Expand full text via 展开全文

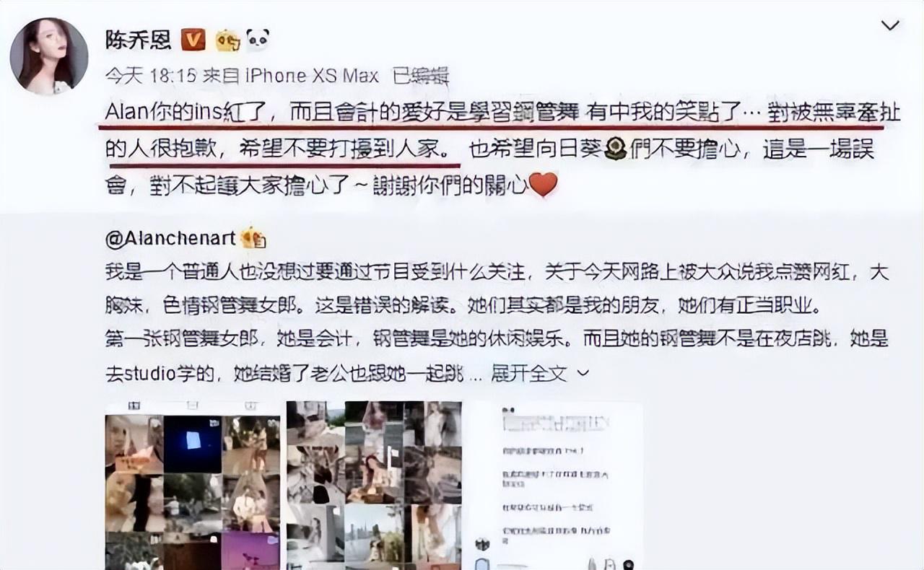[x=528, y=374]
